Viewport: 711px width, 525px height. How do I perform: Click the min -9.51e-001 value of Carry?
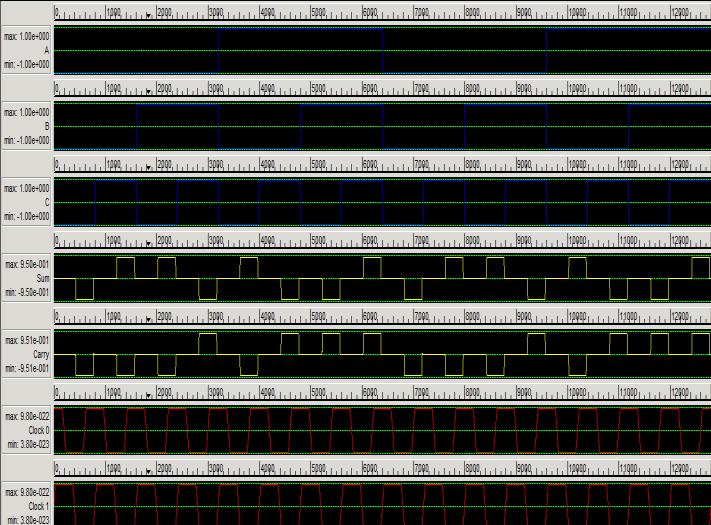click(x=27, y=368)
